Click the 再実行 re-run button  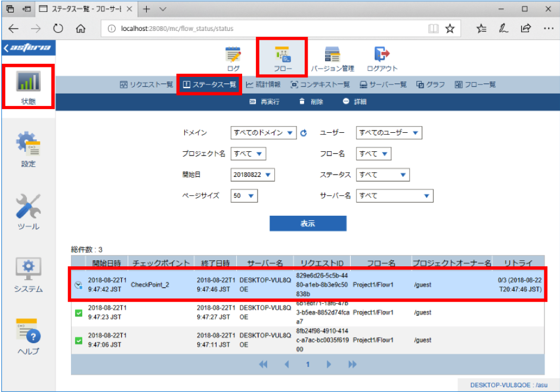pos(264,102)
